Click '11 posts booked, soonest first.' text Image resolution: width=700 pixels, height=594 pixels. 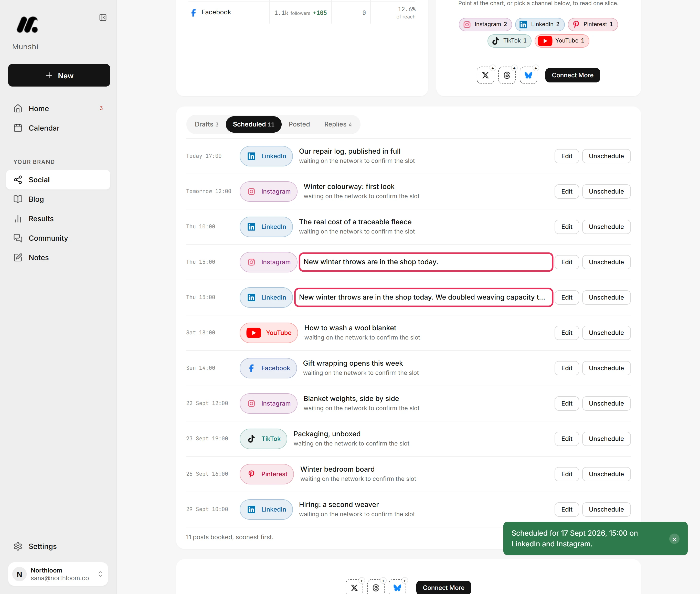pos(230,537)
